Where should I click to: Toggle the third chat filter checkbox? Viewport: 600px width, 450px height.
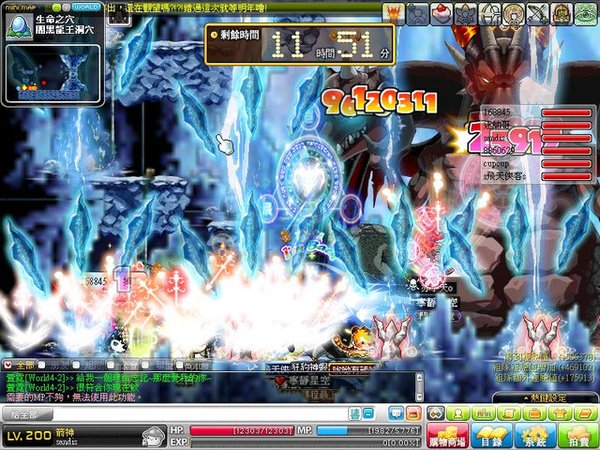77,365
